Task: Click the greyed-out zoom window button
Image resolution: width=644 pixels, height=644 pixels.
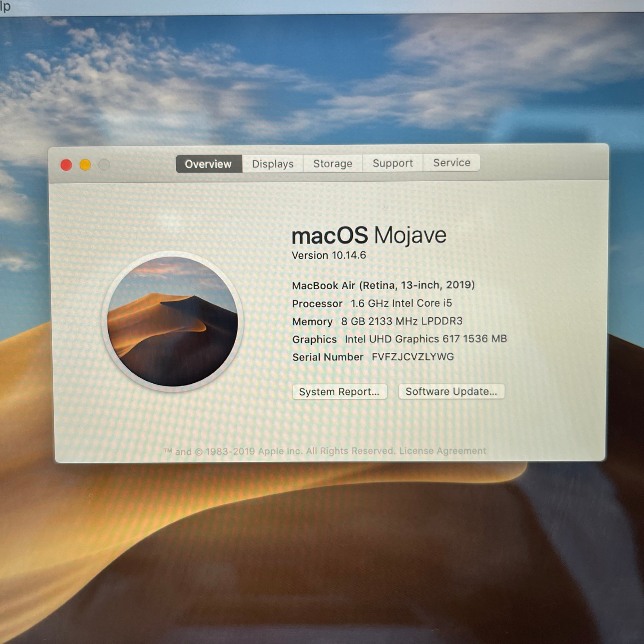Action: click(104, 165)
